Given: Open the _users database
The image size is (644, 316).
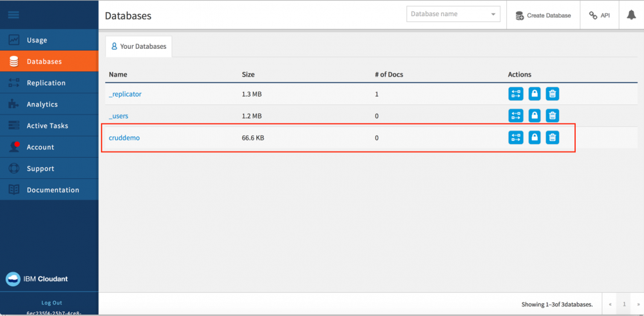Looking at the screenshot, I should pyautogui.click(x=118, y=116).
